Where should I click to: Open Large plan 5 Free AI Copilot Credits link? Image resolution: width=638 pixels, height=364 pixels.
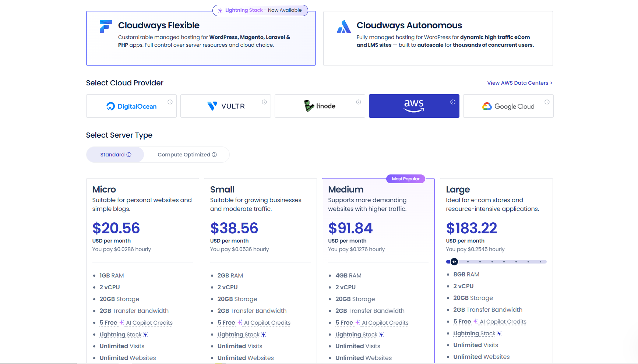pyautogui.click(x=490, y=322)
